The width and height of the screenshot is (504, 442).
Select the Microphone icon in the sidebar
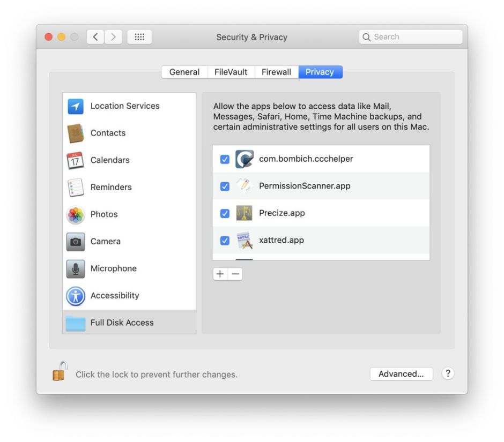click(x=76, y=268)
